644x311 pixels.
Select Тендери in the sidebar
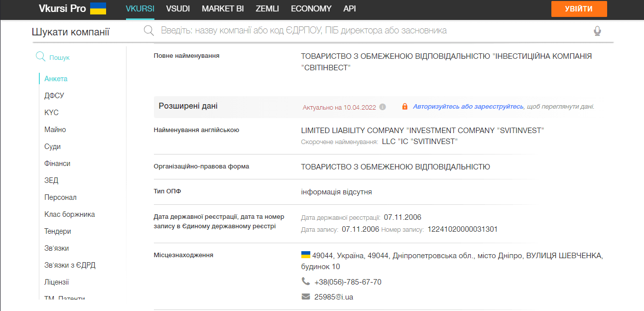(x=58, y=231)
